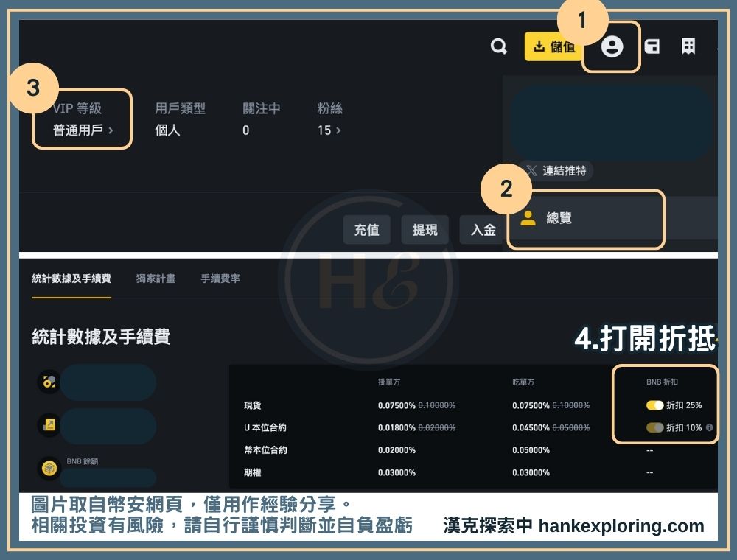
Task: Open the orders list icon in header
Action: (688, 46)
